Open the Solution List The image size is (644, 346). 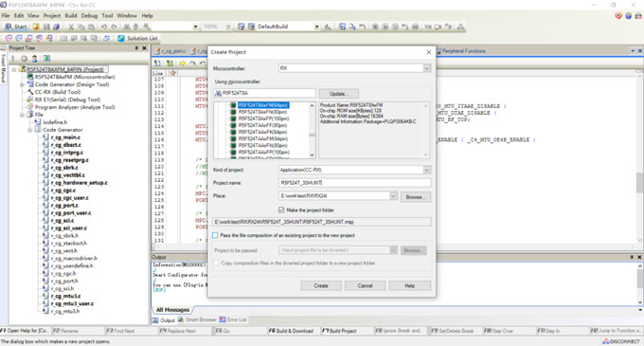pyautogui.click(x=137, y=38)
